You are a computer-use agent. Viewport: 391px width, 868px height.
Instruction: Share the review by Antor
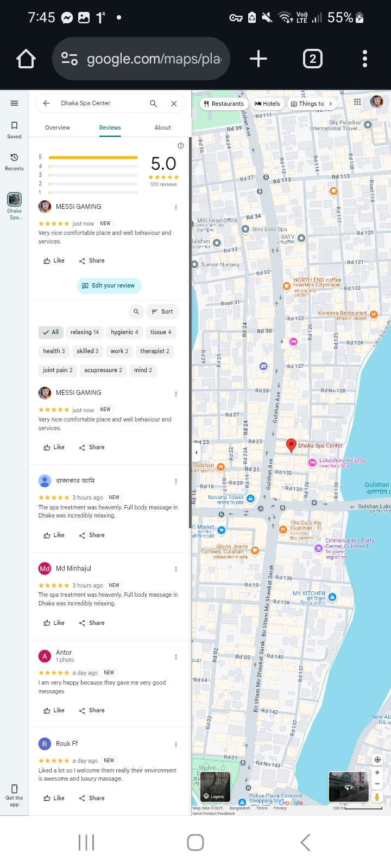[x=92, y=710]
